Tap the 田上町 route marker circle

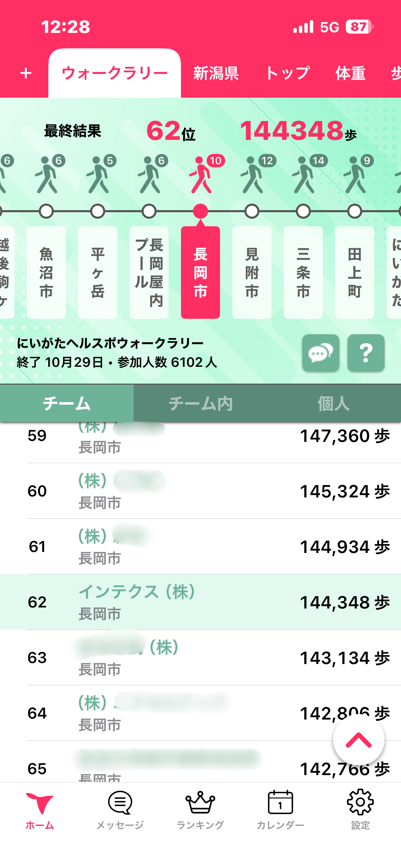click(355, 211)
